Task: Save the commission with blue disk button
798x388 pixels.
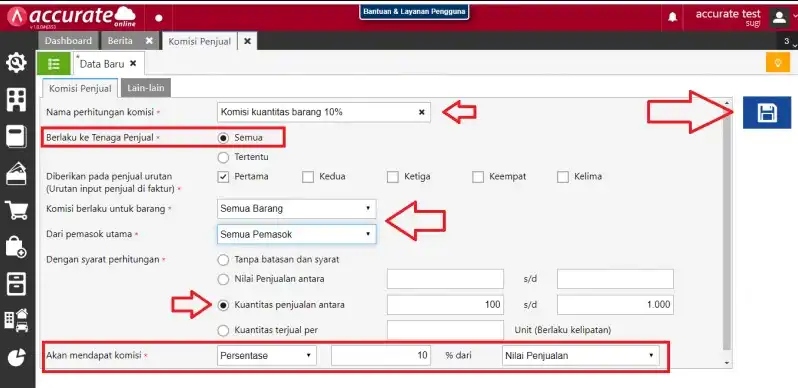Action: click(767, 113)
